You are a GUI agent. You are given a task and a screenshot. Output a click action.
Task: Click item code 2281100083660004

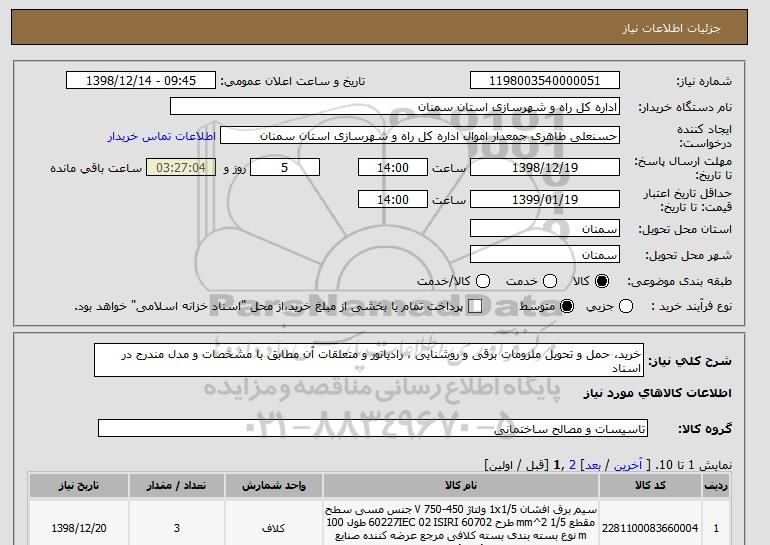(x=650, y=528)
